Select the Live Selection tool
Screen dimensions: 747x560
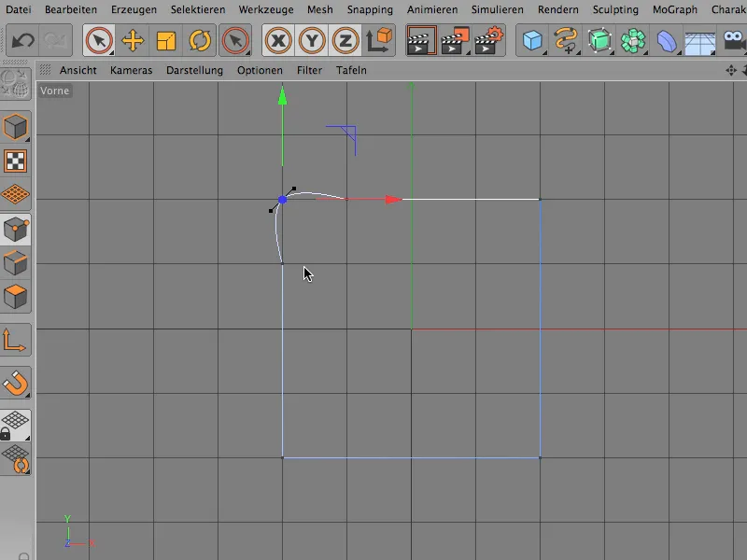99,40
